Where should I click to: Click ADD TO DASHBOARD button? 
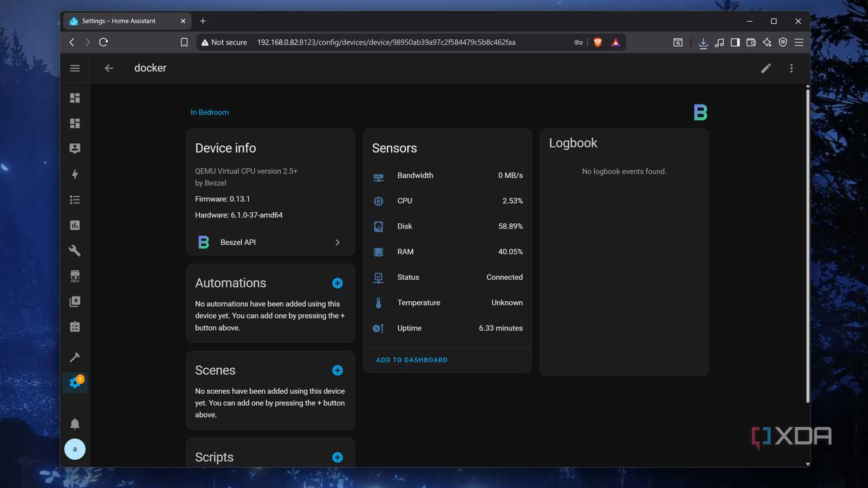click(412, 360)
